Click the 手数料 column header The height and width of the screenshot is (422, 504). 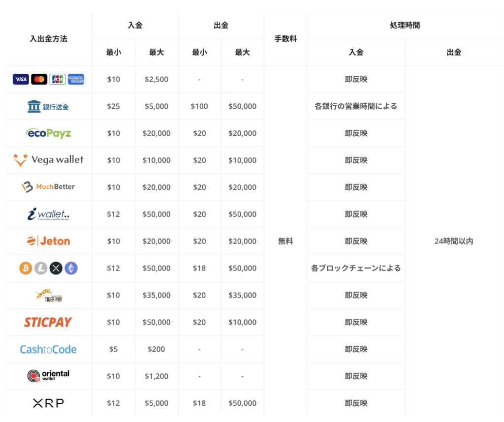point(285,39)
